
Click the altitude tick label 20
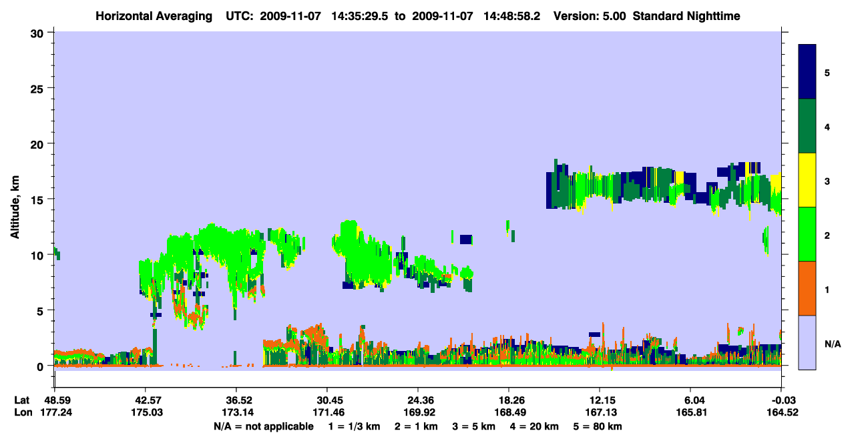click(x=39, y=143)
